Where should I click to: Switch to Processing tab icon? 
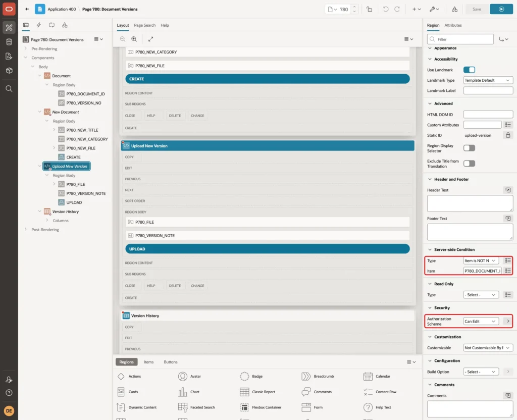tap(51, 25)
